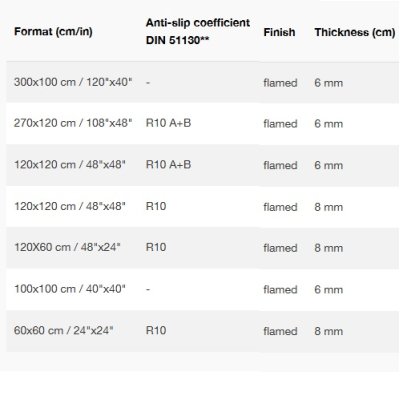Click the flamed finish in the 100x100 row

point(280,289)
